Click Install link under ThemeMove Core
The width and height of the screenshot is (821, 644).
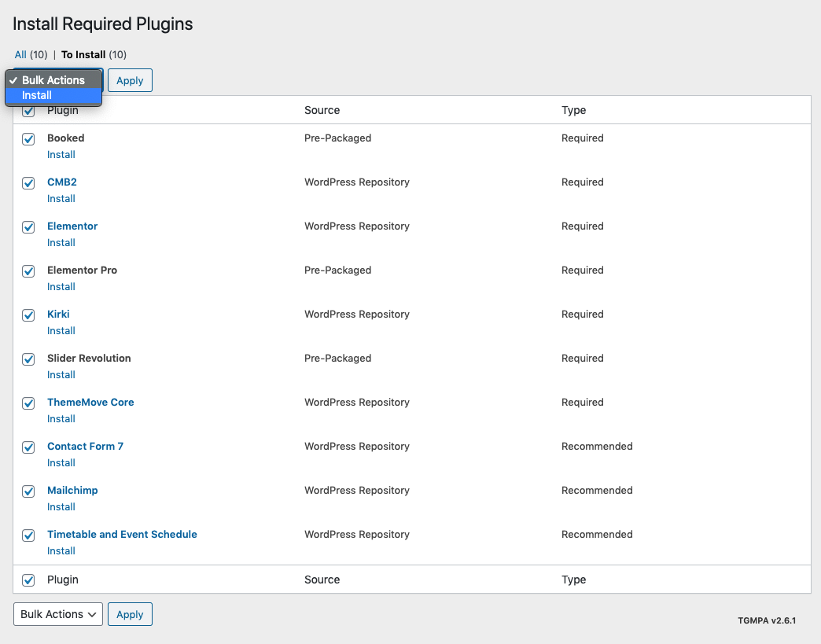61,418
